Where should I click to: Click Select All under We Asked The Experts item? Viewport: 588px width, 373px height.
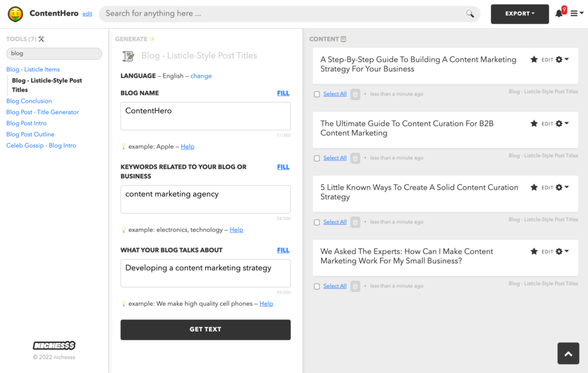click(335, 286)
